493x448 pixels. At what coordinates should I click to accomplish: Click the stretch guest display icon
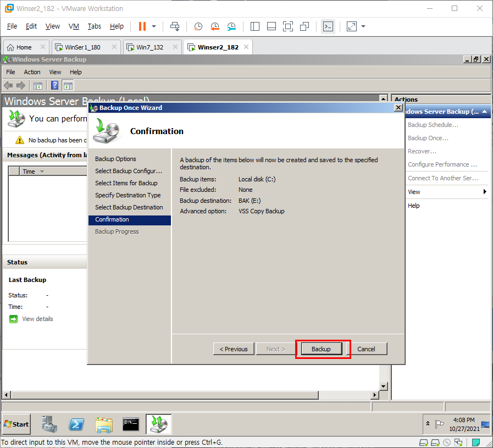(x=352, y=26)
